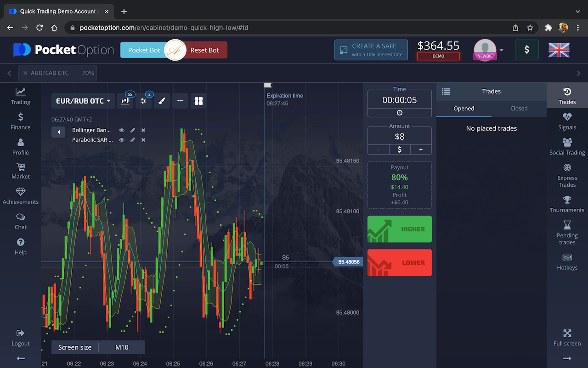
Task: Click the Pocket Bot button
Action: pyautogui.click(x=144, y=50)
